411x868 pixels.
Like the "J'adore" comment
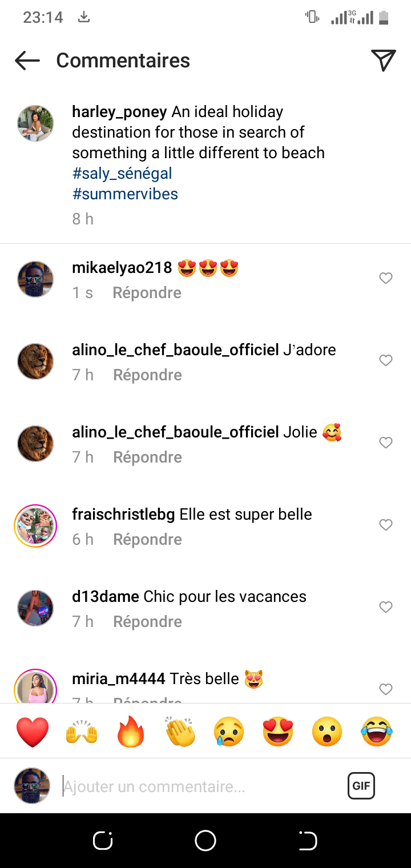tap(386, 360)
